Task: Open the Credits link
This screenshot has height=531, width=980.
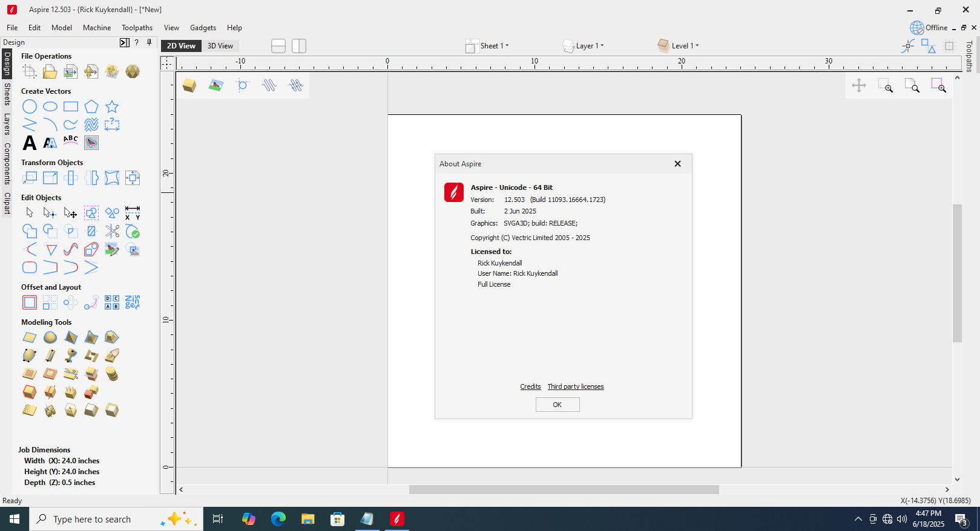Action: (530, 386)
